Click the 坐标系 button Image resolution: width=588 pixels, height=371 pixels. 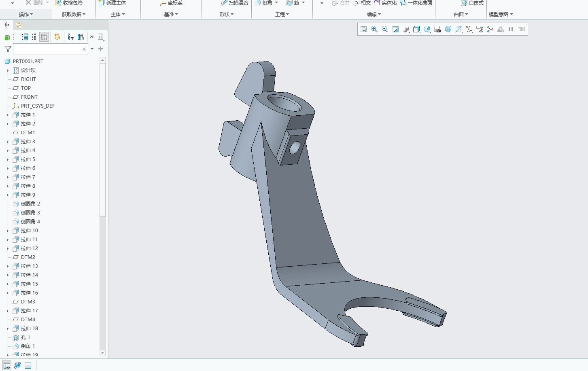[x=171, y=2]
